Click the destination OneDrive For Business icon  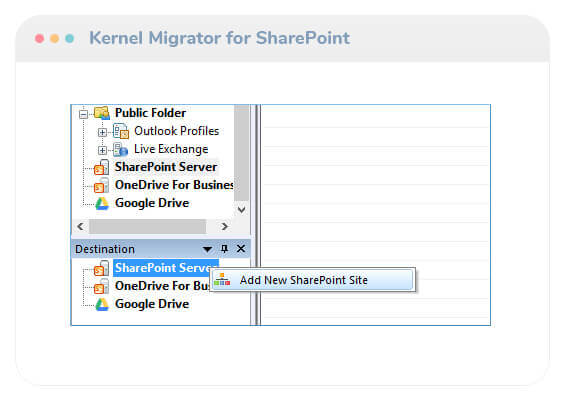point(102,286)
